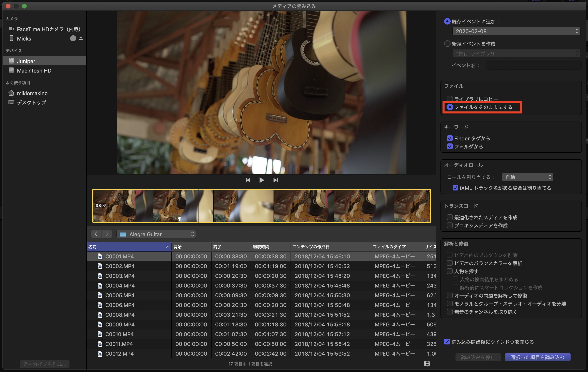588x372 pixels.
Task: Select the FaceTime HD camera in the sidebar
Action: 48,29
